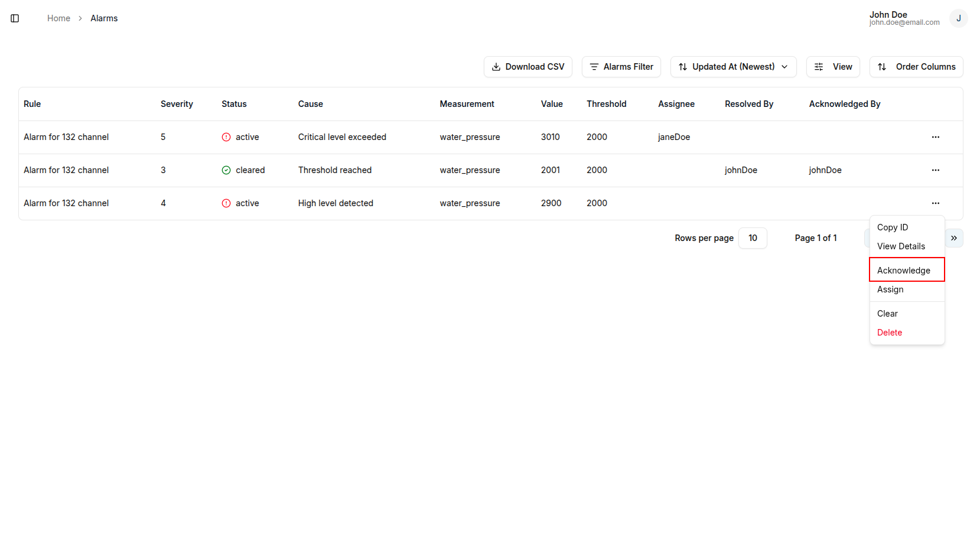
Task: Click the rows per page field
Action: coord(752,238)
